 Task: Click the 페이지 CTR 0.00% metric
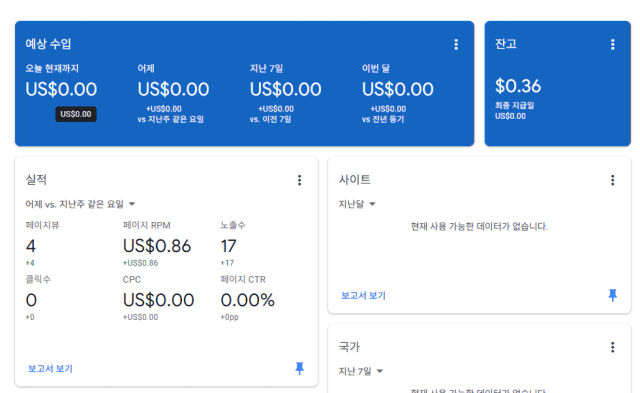(247, 300)
